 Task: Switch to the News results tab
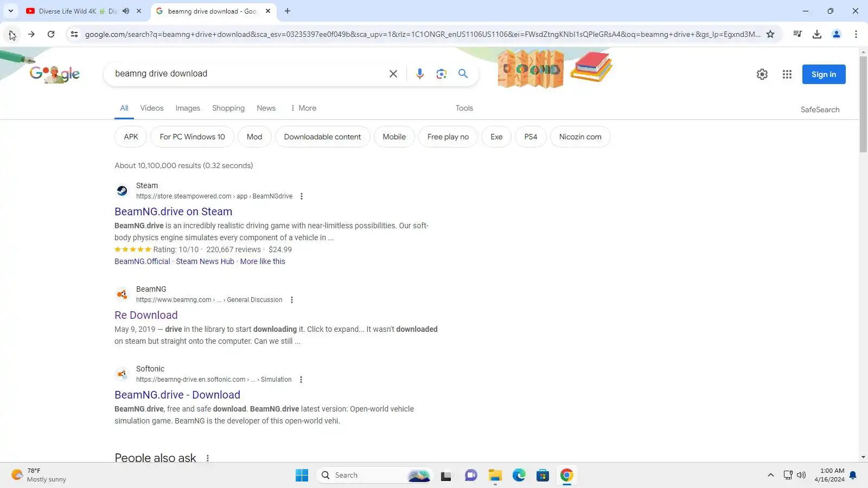pos(266,108)
